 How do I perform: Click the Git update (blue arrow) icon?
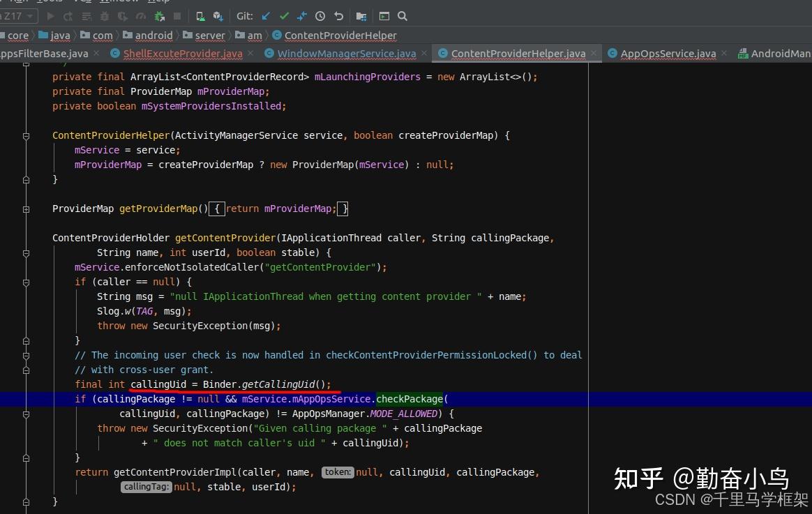coord(266,16)
